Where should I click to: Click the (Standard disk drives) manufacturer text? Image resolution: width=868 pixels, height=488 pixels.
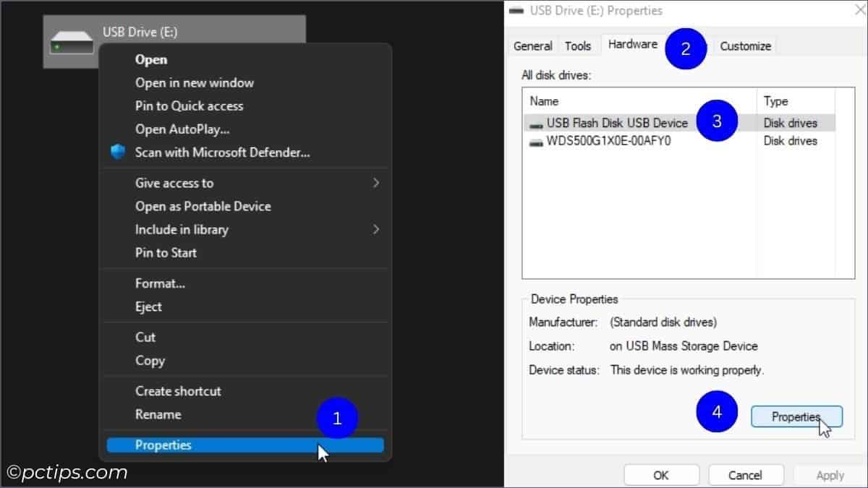664,322
